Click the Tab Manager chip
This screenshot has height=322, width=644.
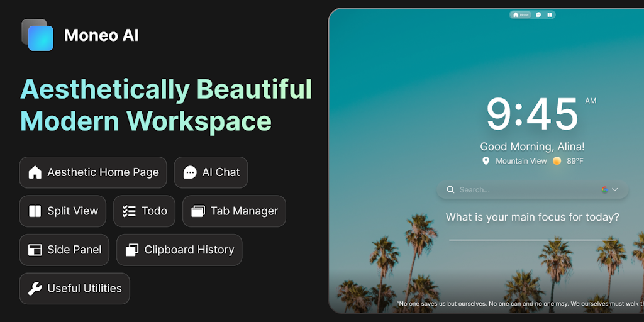[234, 211]
